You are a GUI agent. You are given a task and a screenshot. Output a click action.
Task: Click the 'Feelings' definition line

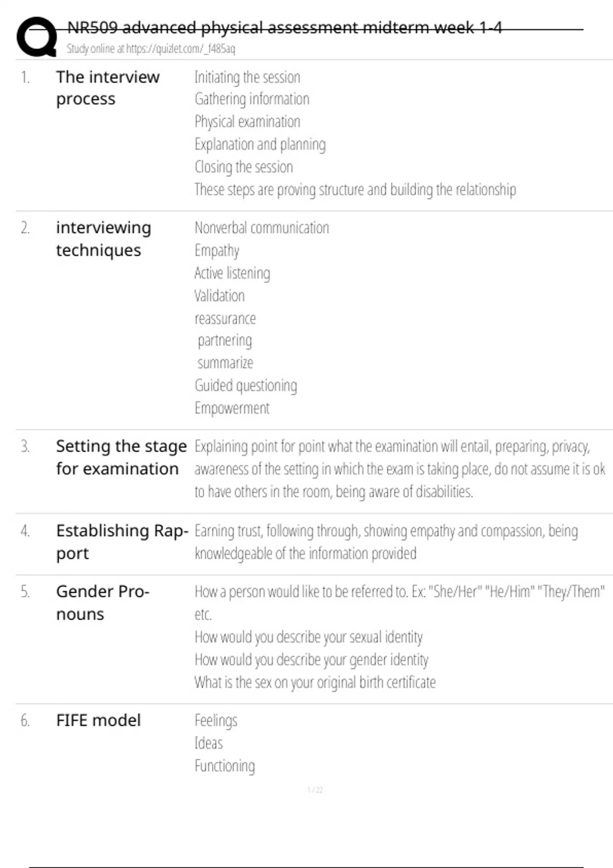[216, 720]
